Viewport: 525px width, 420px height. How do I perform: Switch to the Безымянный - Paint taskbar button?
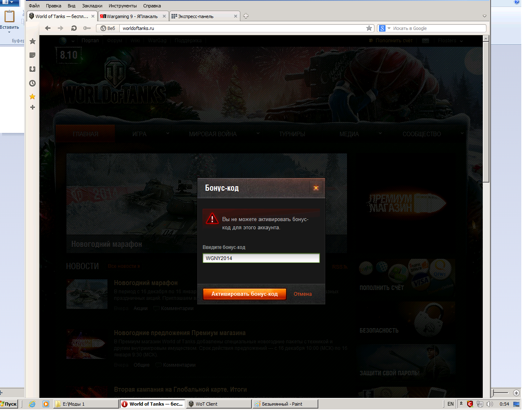pos(285,404)
